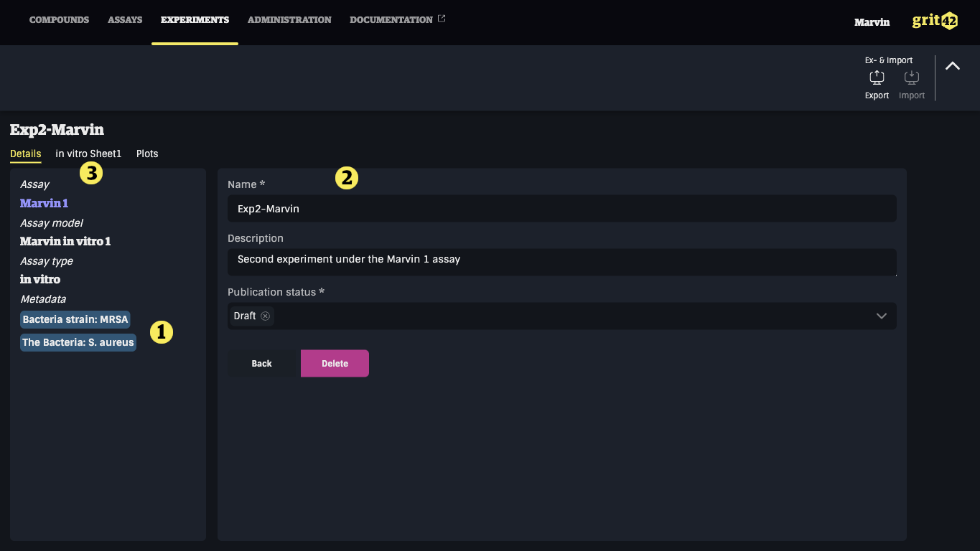Click into the Name input field
The height and width of the screenshot is (551, 980).
coord(562,209)
